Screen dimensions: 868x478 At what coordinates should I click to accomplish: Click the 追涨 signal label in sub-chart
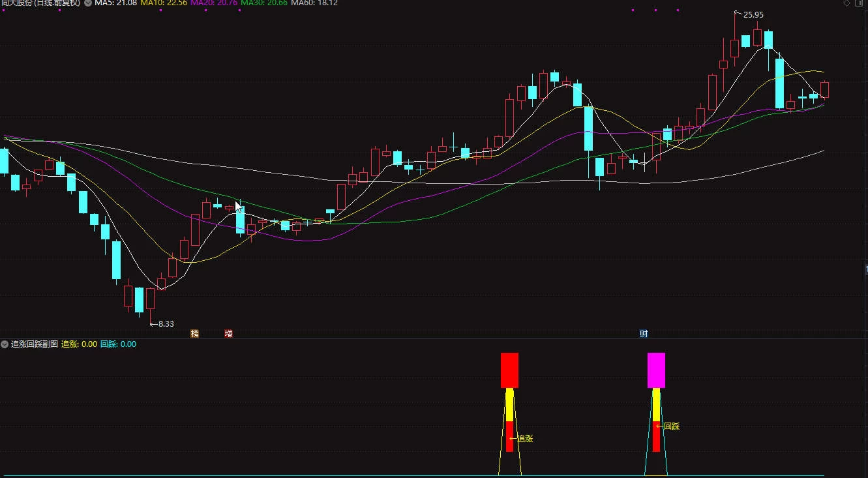525,439
